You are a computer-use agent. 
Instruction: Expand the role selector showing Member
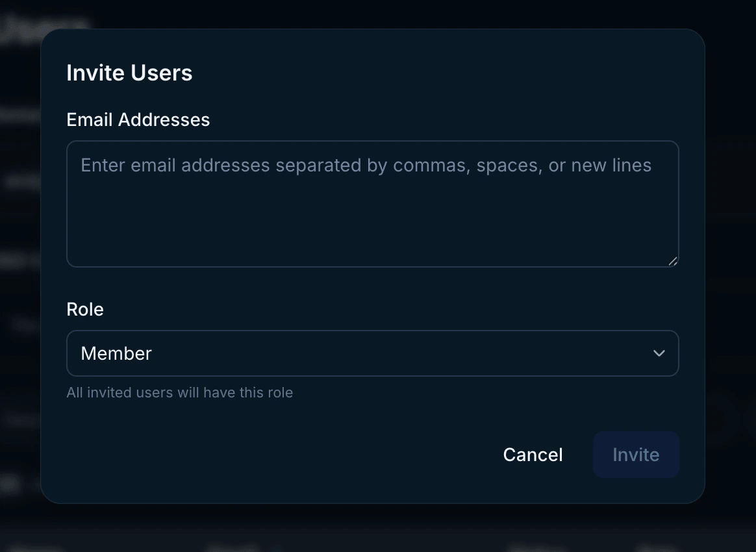tap(372, 353)
